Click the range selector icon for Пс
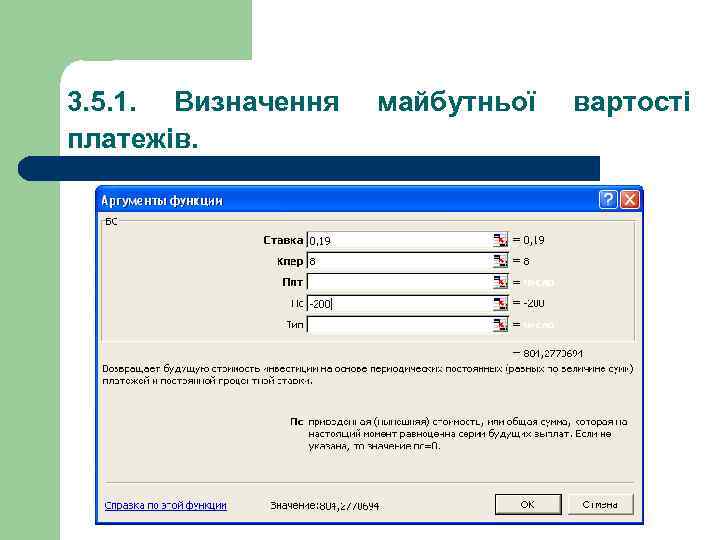The height and width of the screenshot is (540, 720). pos(501,304)
